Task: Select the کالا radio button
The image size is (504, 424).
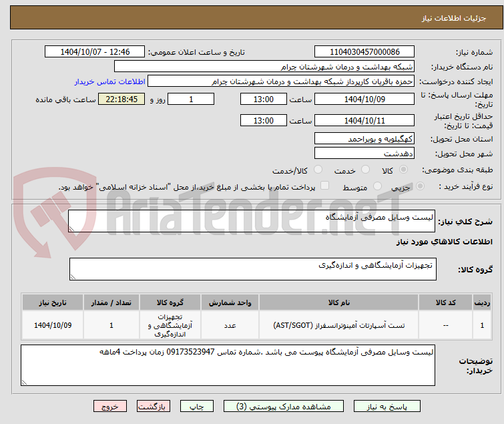Action: click(403, 170)
